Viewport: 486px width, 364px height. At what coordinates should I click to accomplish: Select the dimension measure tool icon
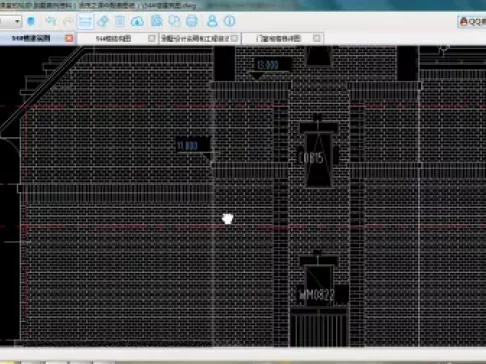pos(85,21)
